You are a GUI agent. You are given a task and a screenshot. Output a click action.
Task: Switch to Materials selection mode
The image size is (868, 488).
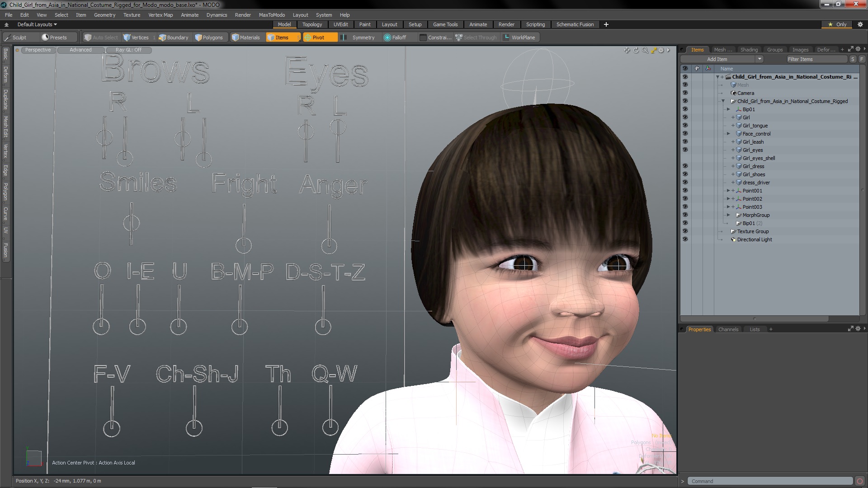pos(246,38)
